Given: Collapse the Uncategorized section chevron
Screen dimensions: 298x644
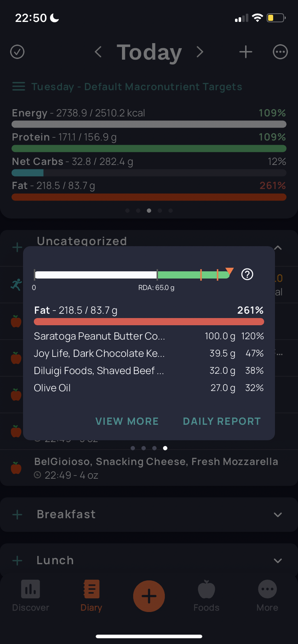Looking at the screenshot, I should [278, 248].
